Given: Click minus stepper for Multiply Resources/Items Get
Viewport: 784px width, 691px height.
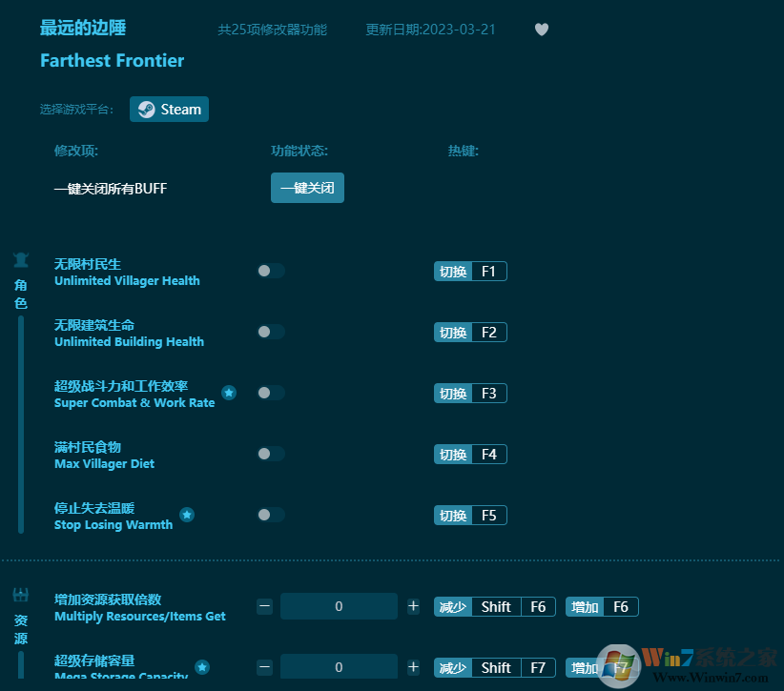Looking at the screenshot, I should coord(264,606).
